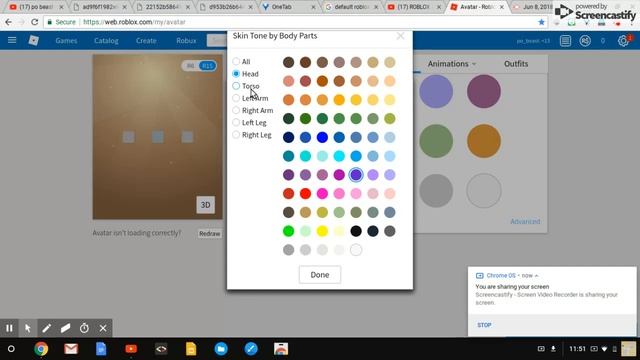
Task: Select the Right Leg radio button
Action: pos(236,135)
